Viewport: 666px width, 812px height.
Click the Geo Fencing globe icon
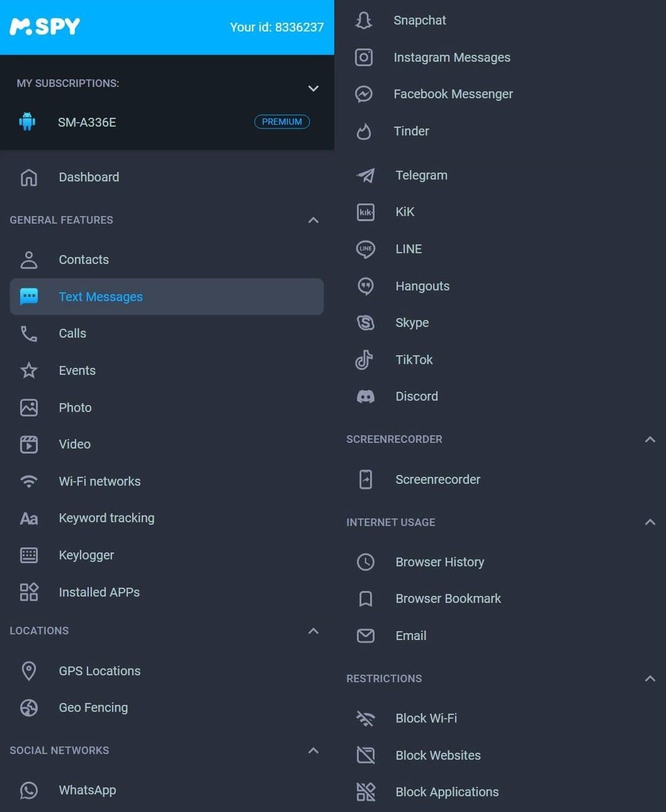tap(29, 707)
